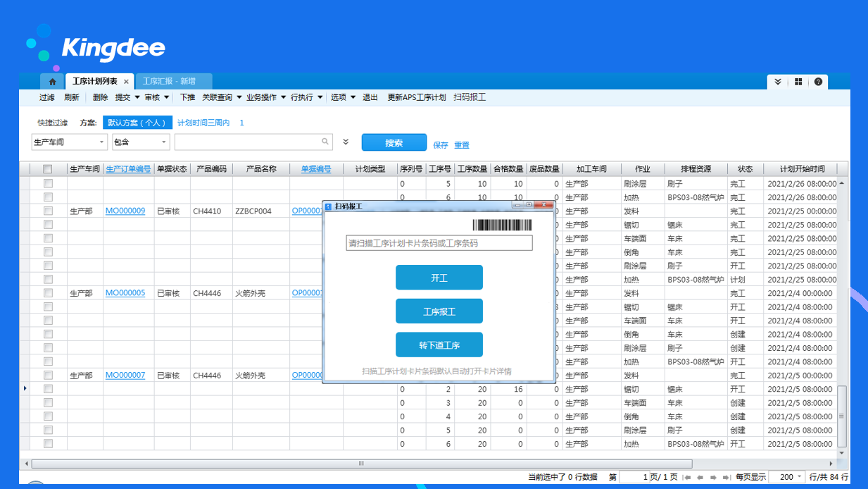Expand advanced filters with the double-chevron icon
Image resolution: width=868 pixels, height=489 pixels.
click(x=346, y=142)
